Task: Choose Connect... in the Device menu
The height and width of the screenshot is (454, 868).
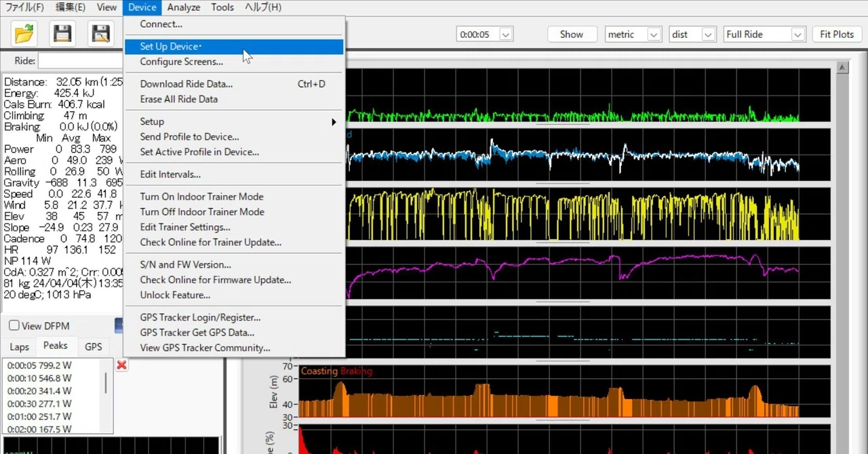Action: click(x=234, y=24)
